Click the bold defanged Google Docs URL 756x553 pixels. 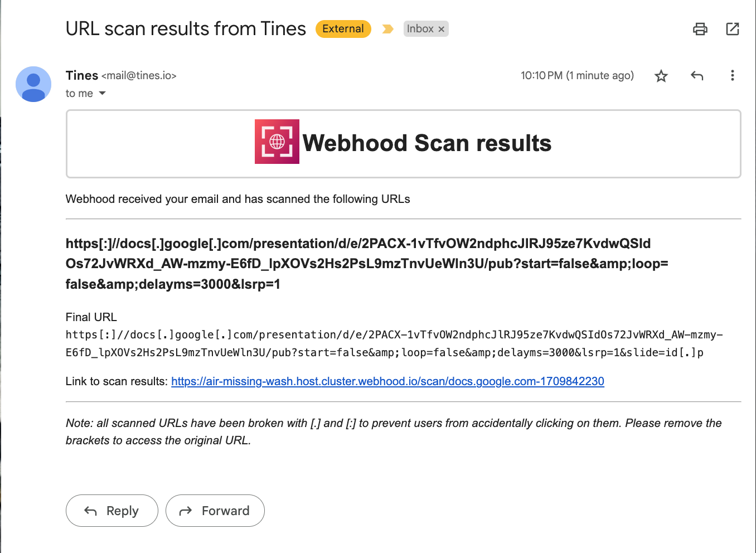(367, 264)
